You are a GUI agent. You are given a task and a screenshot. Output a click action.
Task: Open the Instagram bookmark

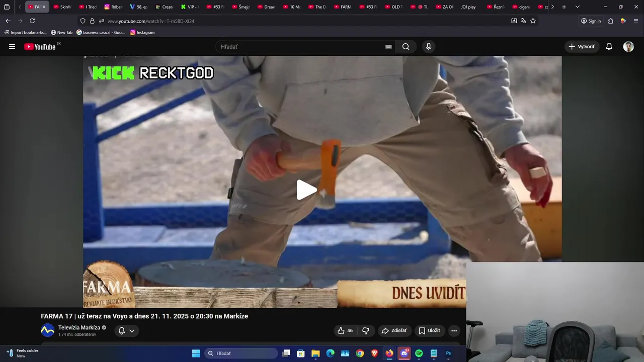tap(142, 32)
